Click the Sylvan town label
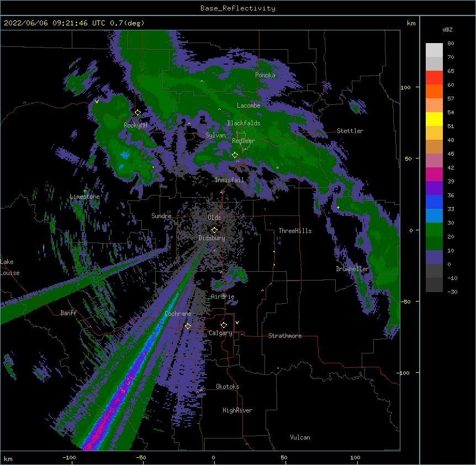The image size is (476, 465). click(x=215, y=135)
